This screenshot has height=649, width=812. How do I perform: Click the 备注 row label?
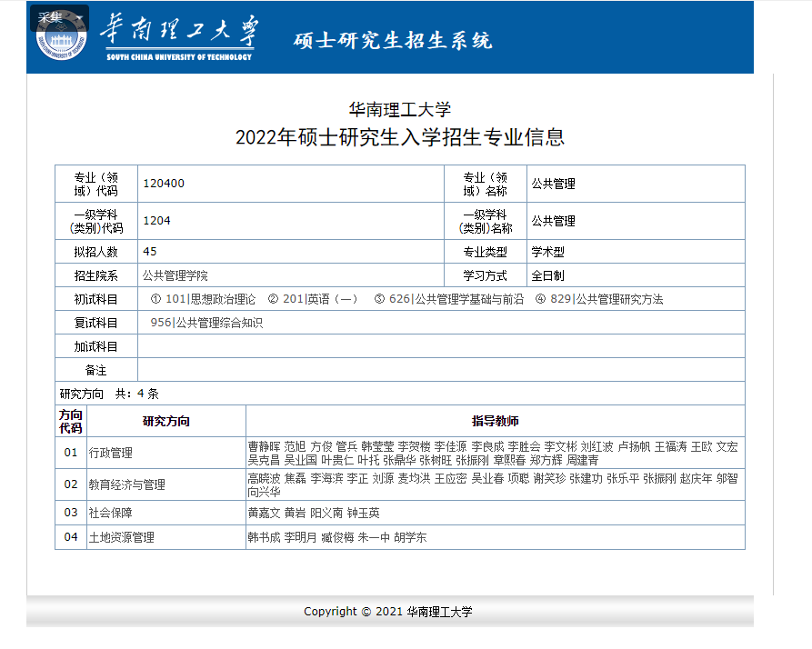click(95, 371)
